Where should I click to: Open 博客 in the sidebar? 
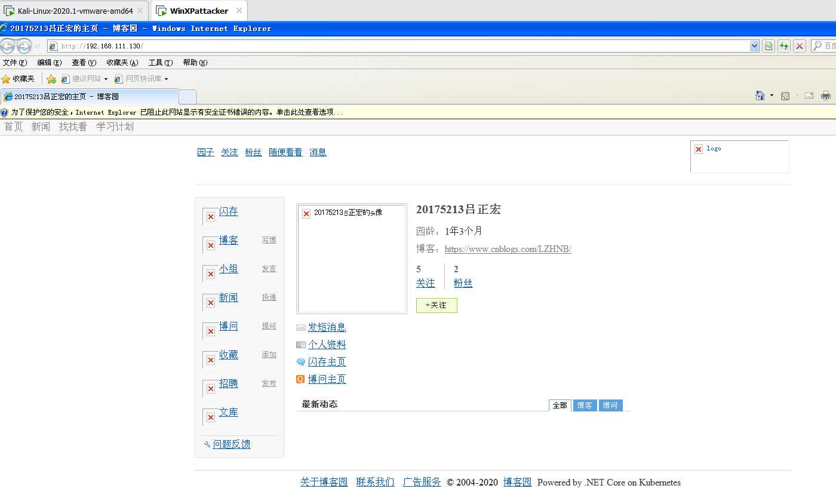pos(229,240)
